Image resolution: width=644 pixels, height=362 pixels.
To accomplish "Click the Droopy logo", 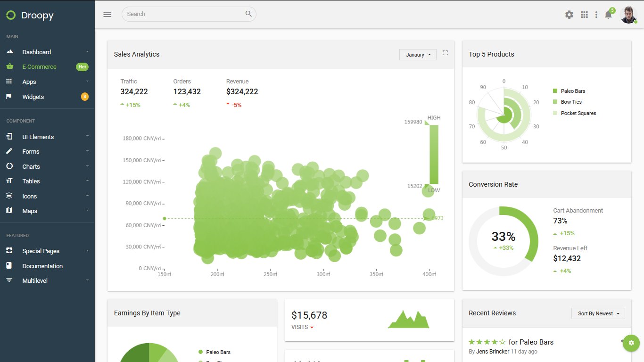I will coord(30,15).
